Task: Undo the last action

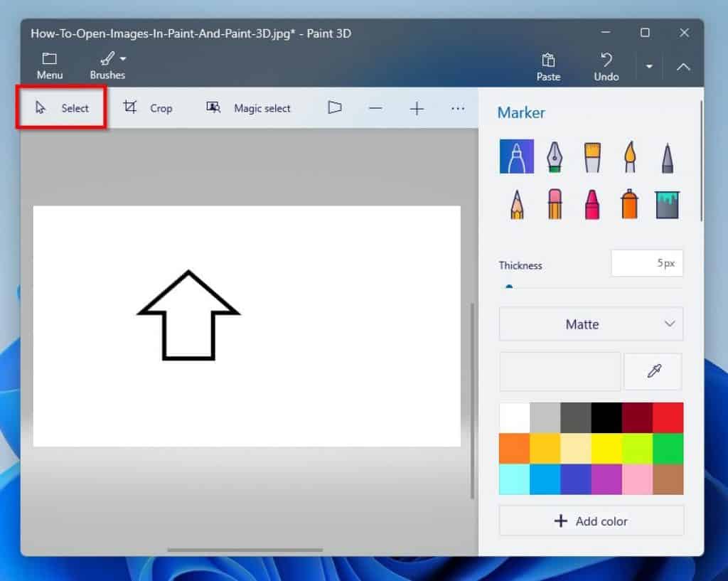Action: click(x=606, y=68)
